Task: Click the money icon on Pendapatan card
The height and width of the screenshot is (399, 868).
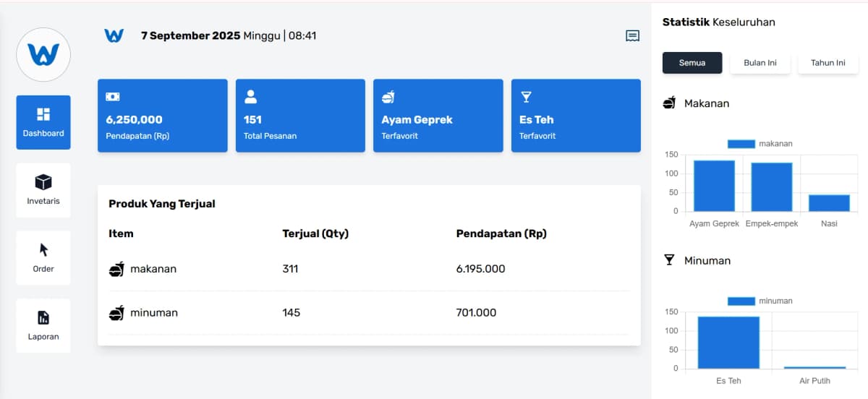Action: click(113, 97)
